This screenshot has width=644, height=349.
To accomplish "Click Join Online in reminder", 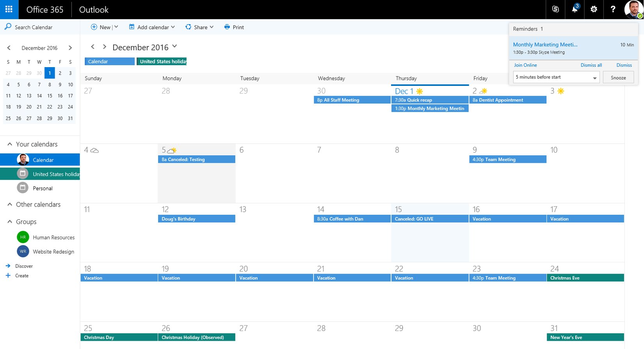I will point(525,65).
